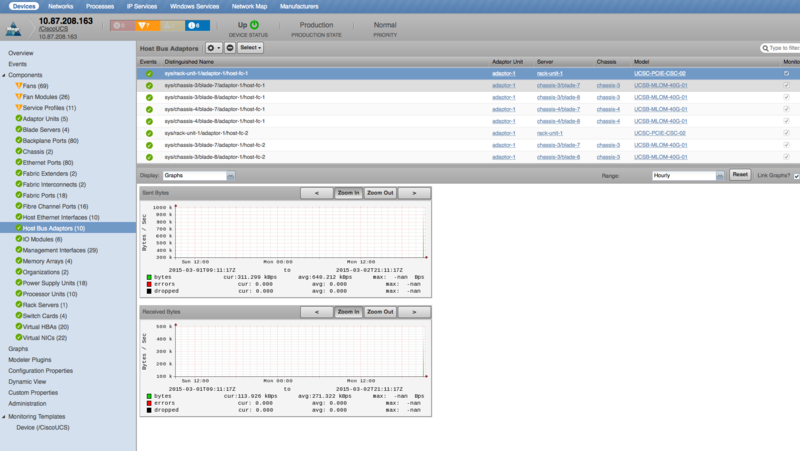
Task: Click green event status icon for rack-unit-1 host-fc-1 row
Action: coord(149,73)
